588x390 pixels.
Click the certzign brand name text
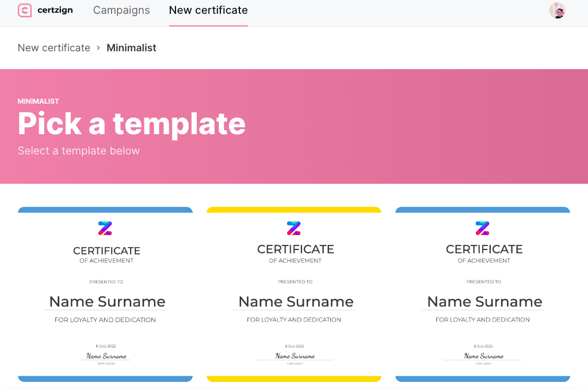pyautogui.click(x=55, y=10)
